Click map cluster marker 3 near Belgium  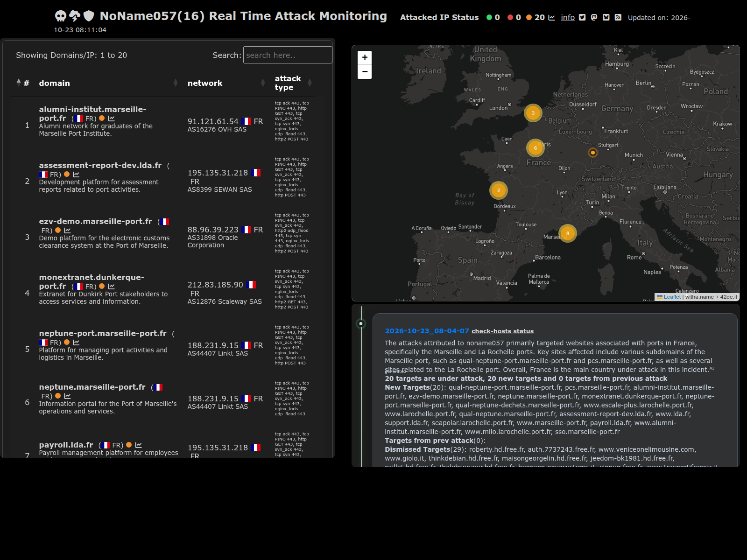(x=533, y=113)
